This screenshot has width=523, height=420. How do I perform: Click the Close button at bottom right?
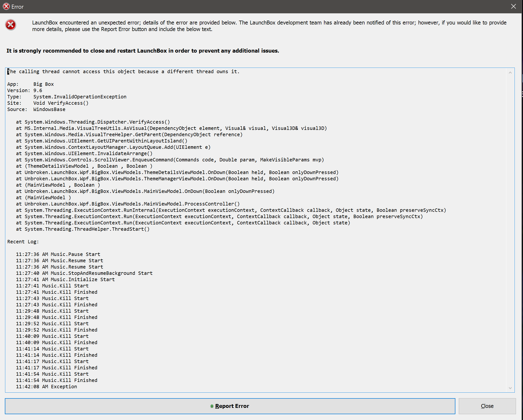point(487,406)
